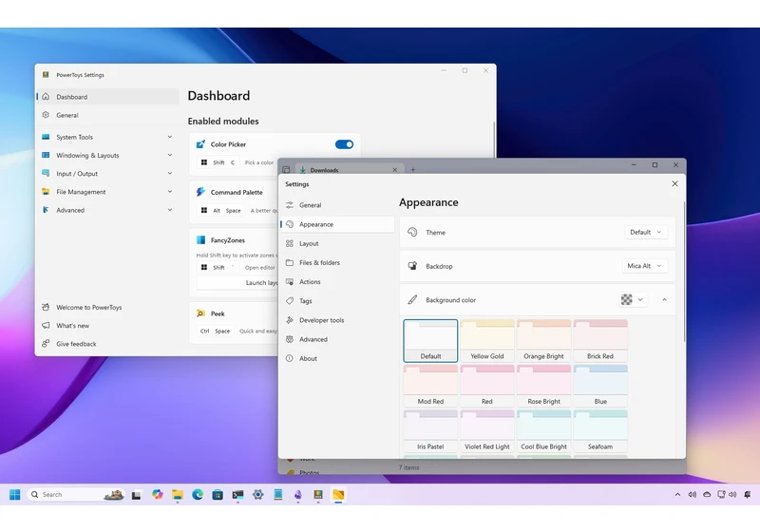This screenshot has height=532, width=760.
Task: Click the Launch layout editor button
Action: coord(237,282)
